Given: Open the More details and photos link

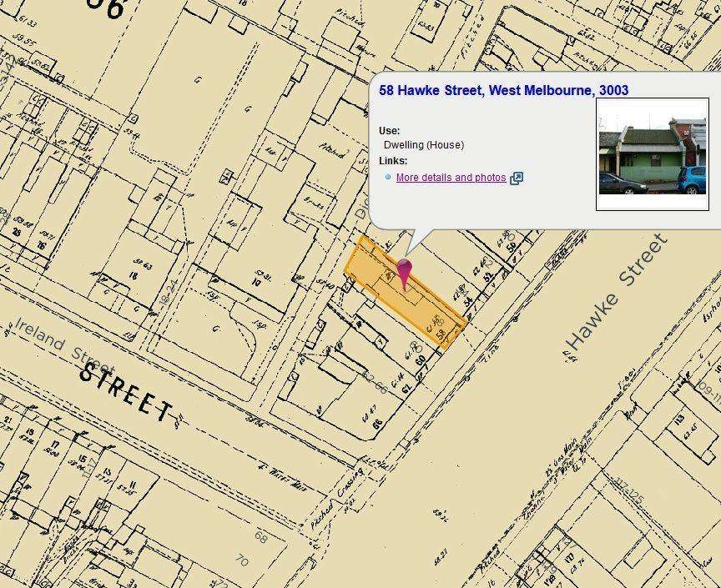Looking at the screenshot, I should (x=451, y=178).
